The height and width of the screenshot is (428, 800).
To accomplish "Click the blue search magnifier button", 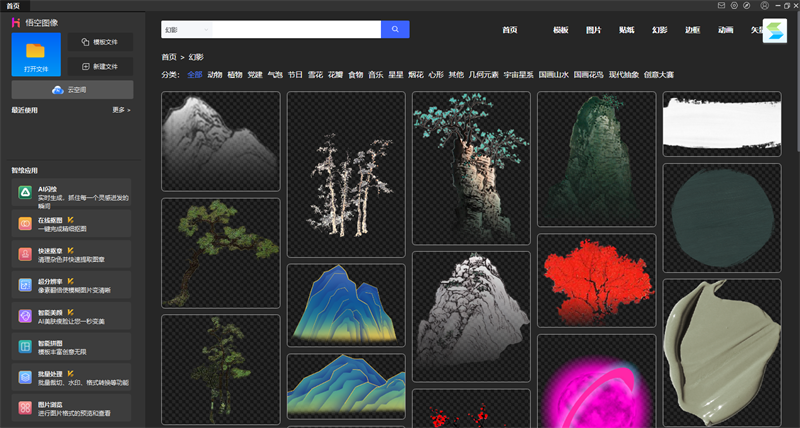I will [x=395, y=30].
